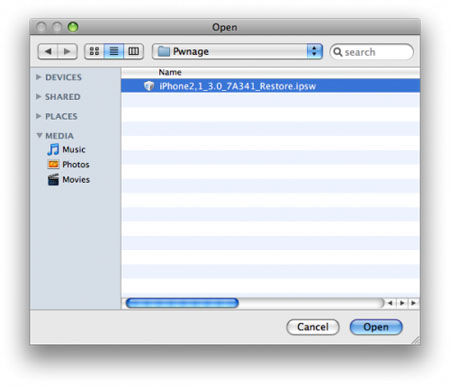Click the Music note icon

(x=53, y=149)
